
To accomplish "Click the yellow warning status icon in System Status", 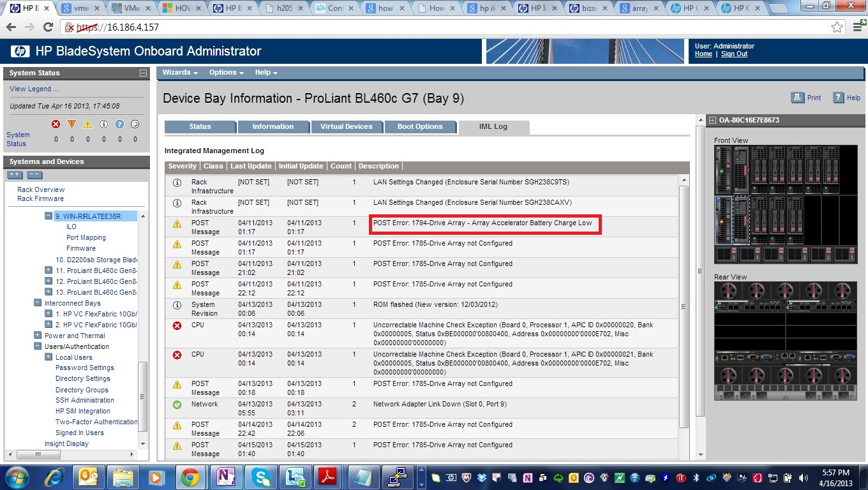I will pyautogui.click(x=87, y=124).
